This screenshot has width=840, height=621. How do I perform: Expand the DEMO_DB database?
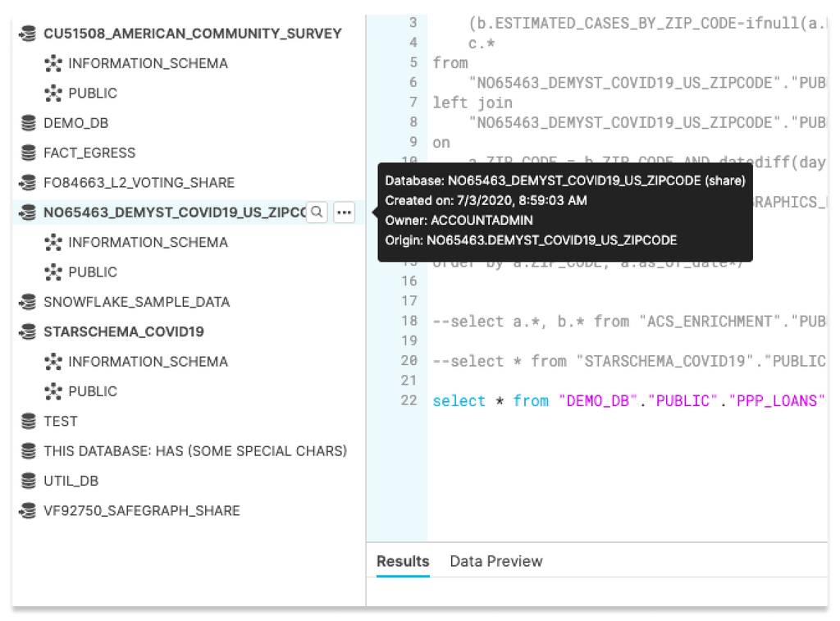click(76, 123)
